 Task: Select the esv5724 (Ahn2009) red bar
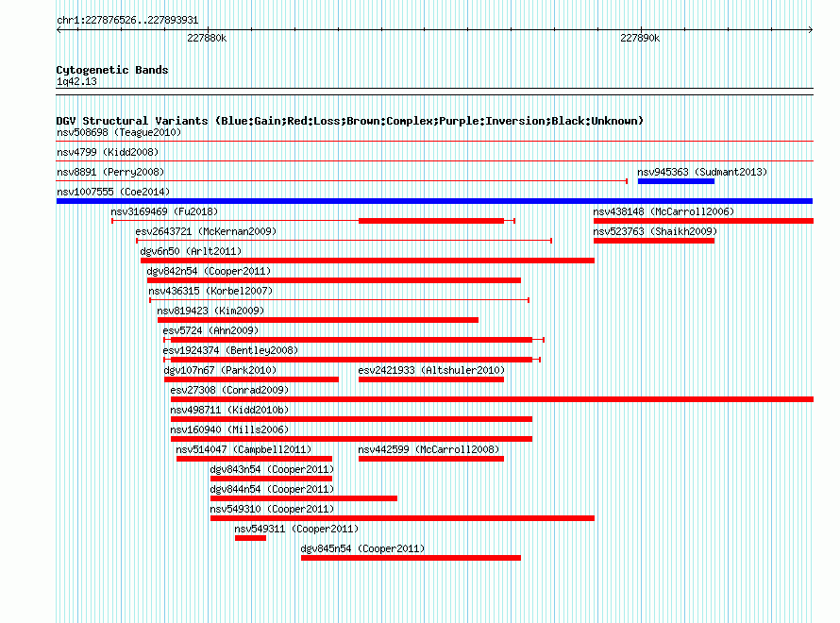351,340
